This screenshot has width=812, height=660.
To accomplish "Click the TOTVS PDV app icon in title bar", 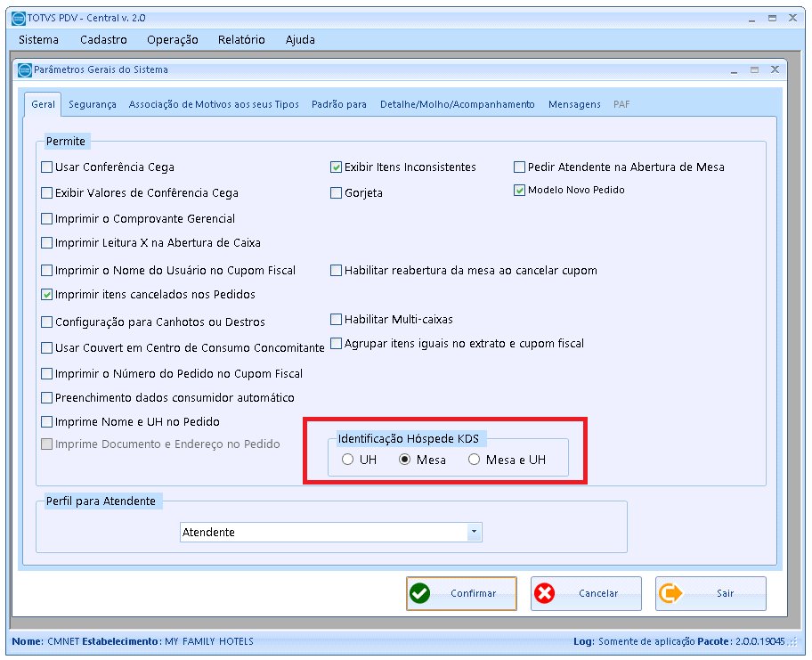I will point(19,18).
